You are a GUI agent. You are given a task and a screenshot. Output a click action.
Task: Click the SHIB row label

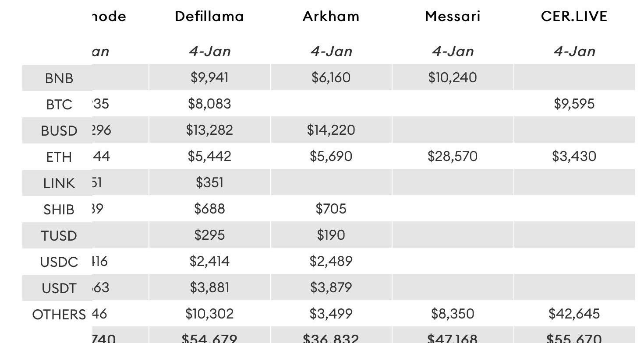coord(59,210)
